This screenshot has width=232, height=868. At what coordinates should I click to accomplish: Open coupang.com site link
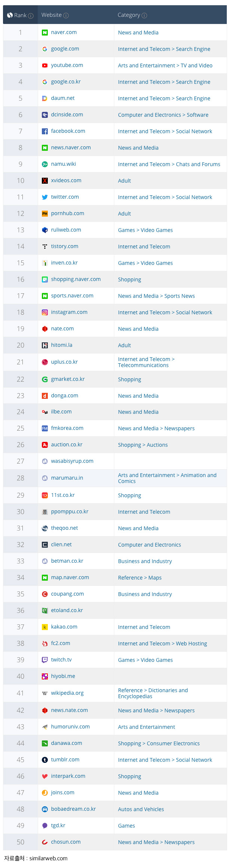tap(67, 594)
